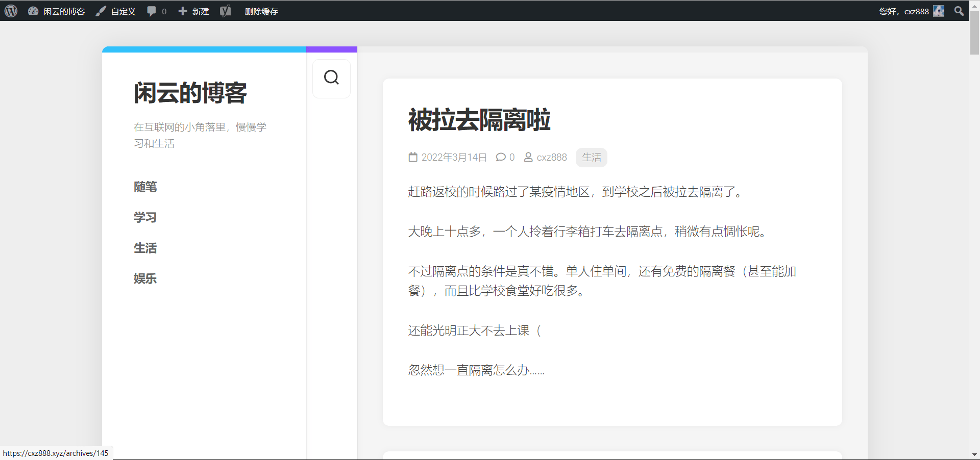The height and width of the screenshot is (460, 980).
Task: Click the Yoast SEO icon
Action: 225,11
